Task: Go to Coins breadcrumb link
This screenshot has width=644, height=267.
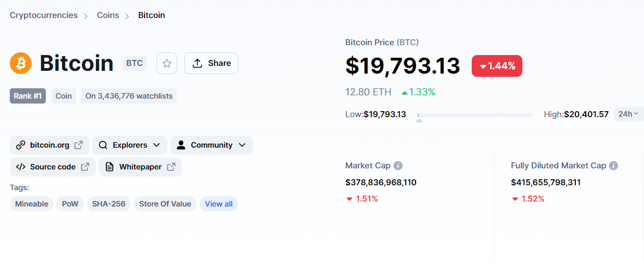Action: pyautogui.click(x=108, y=15)
